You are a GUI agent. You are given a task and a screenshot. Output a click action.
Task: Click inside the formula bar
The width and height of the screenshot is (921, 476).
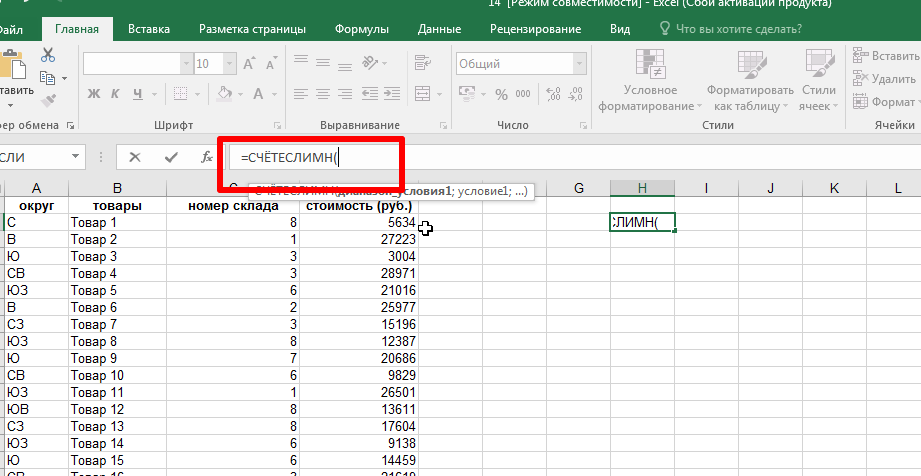coord(576,157)
